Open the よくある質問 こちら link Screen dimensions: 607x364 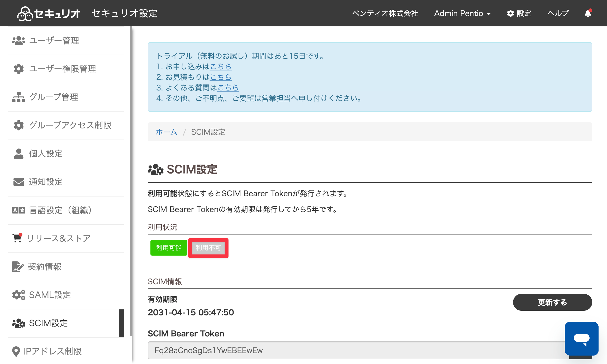click(x=228, y=88)
